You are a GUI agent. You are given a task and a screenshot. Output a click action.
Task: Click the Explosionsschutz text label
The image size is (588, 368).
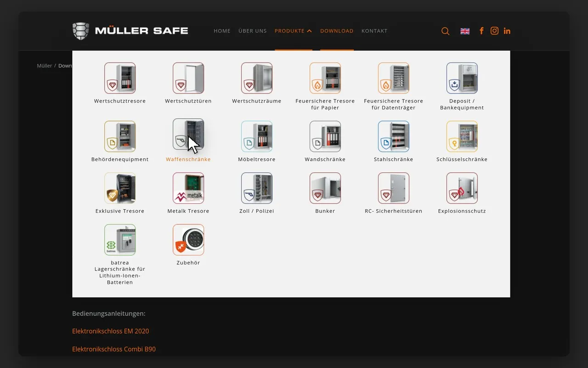[462, 211]
